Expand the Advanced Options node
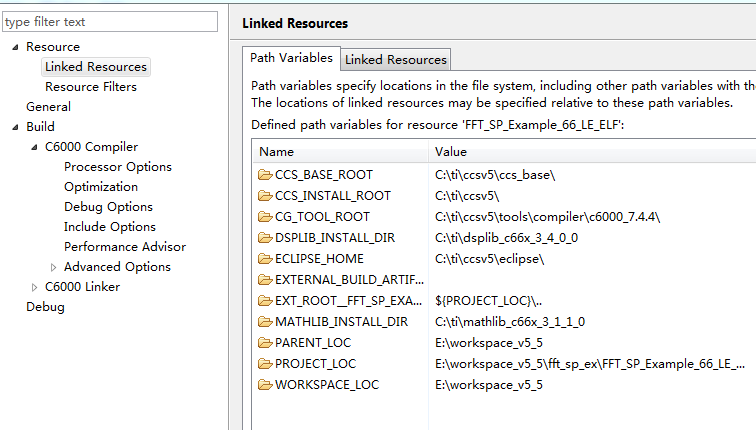This screenshot has width=756, height=430. [x=54, y=267]
